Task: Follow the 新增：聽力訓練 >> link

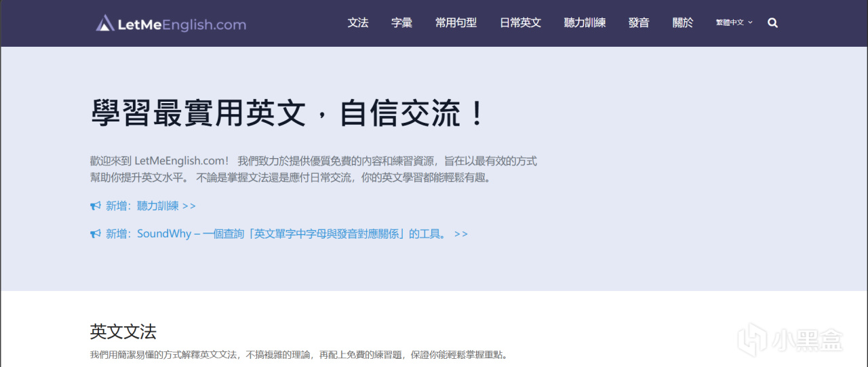Action: [x=151, y=206]
